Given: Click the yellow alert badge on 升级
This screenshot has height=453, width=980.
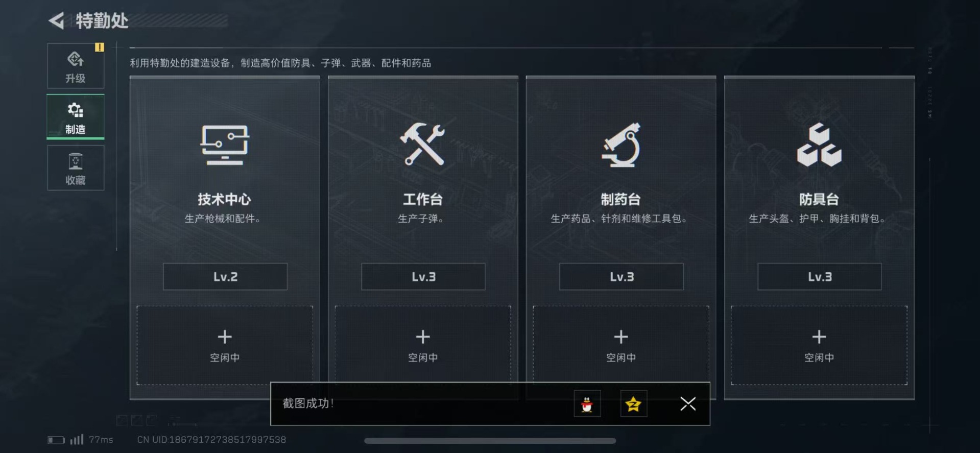Looking at the screenshot, I should pyautogui.click(x=99, y=47).
